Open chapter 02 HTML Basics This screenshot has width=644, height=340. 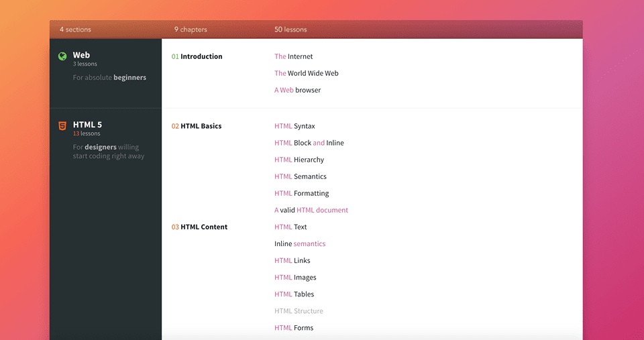point(196,126)
